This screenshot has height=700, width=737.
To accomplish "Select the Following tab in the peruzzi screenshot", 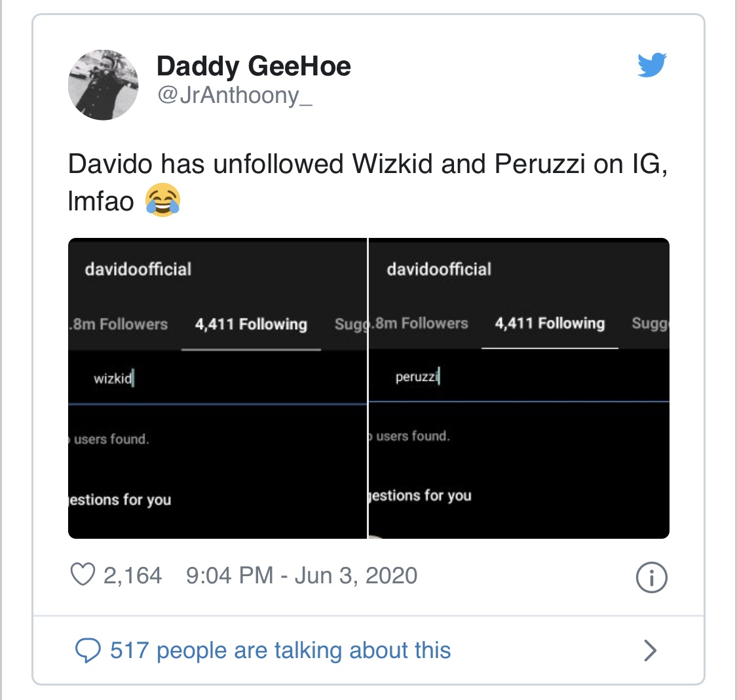I will pyautogui.click(x=550, y=323).
